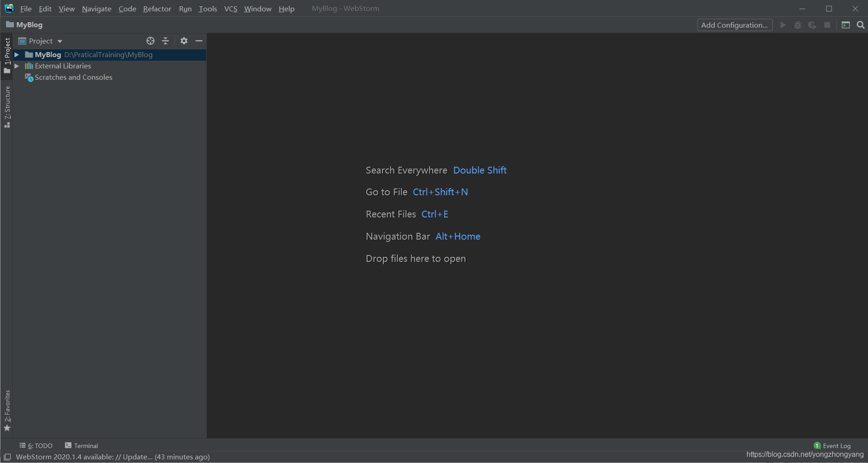Maximize the WebStorm window

click(x=829, y=9)
